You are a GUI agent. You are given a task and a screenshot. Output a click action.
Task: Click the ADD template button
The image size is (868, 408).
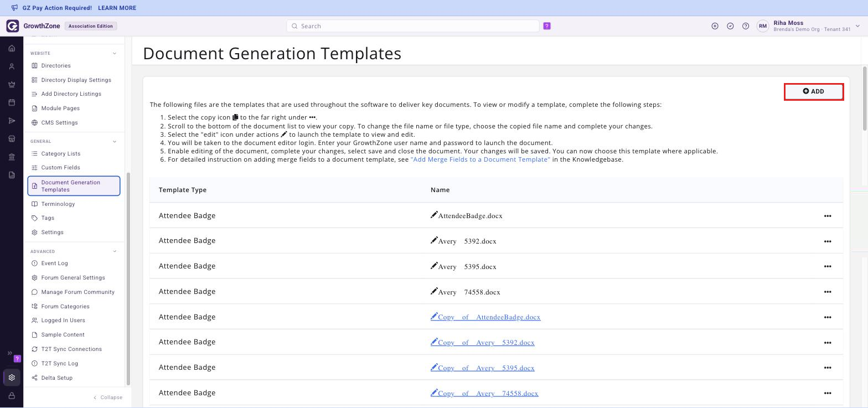tap(814, 91)
